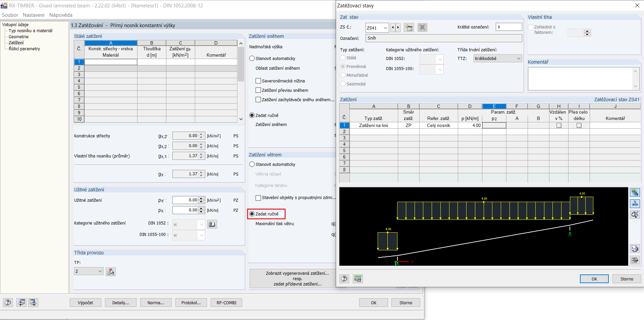Open the ZS č. load case dropdown
The width and height of the screenshot is (644, 320).
click(x=385, y=28)
